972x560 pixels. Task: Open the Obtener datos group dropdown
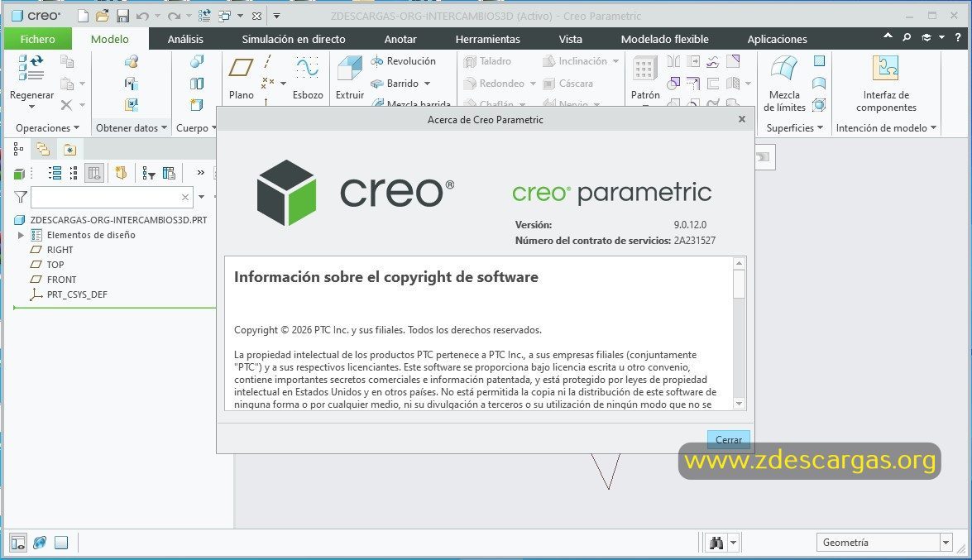coord(132,127)
